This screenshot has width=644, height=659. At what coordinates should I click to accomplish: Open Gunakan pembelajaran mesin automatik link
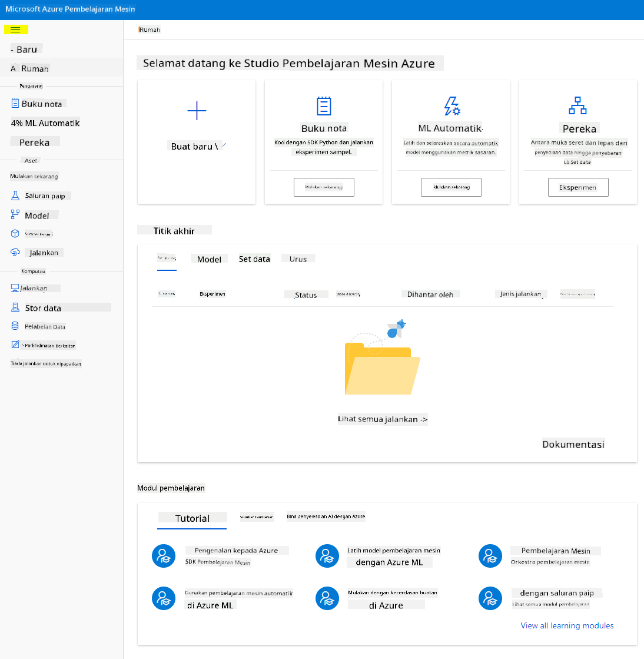pos(238,593)
